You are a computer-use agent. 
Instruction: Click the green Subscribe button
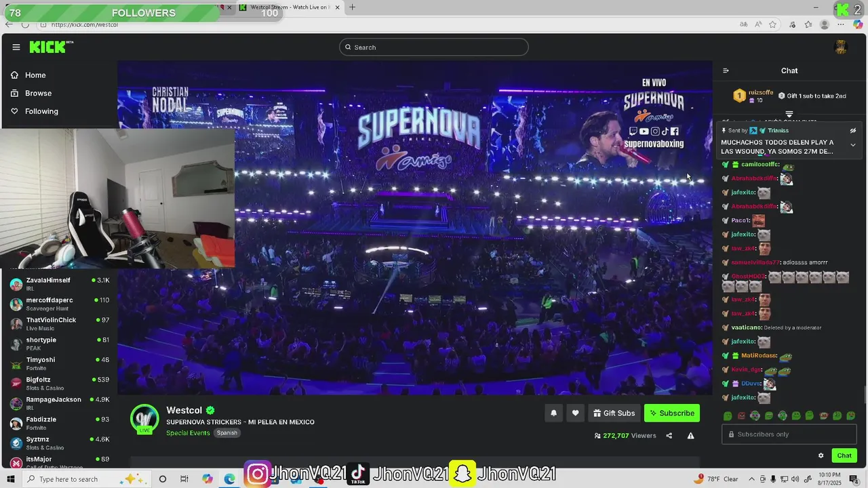[x=671, y=413]
